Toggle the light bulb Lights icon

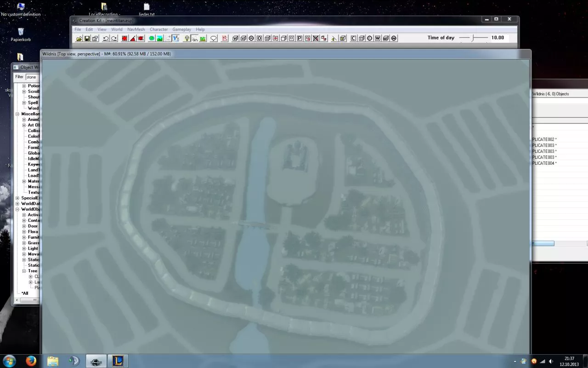[187, 38]
